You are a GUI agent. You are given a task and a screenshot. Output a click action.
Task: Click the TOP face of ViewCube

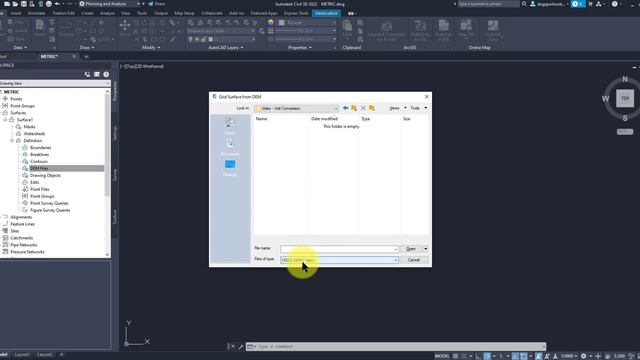point(625,98)
